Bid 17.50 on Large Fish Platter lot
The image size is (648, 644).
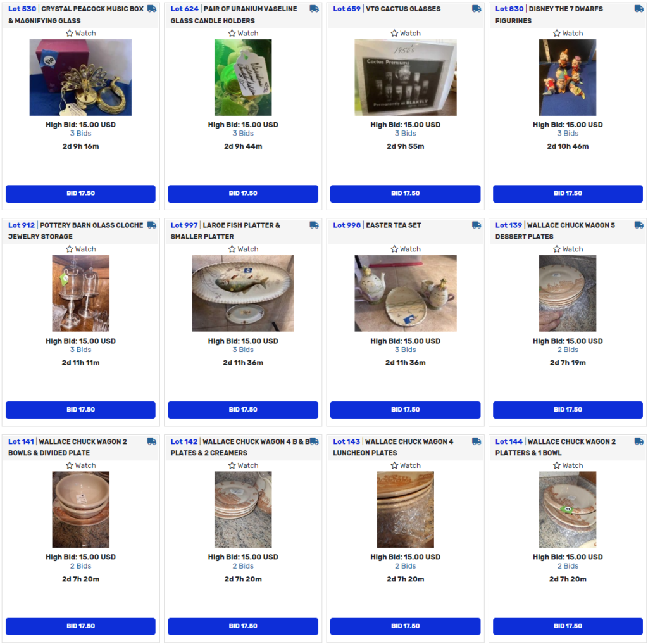click(x=243, y=410)
